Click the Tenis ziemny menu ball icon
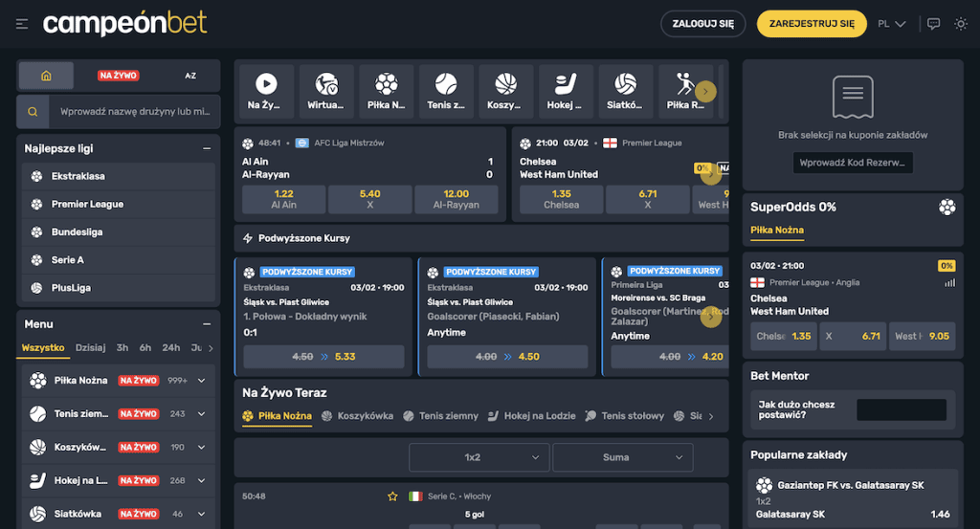The image size is (980, 529). (x=38, y=413)
